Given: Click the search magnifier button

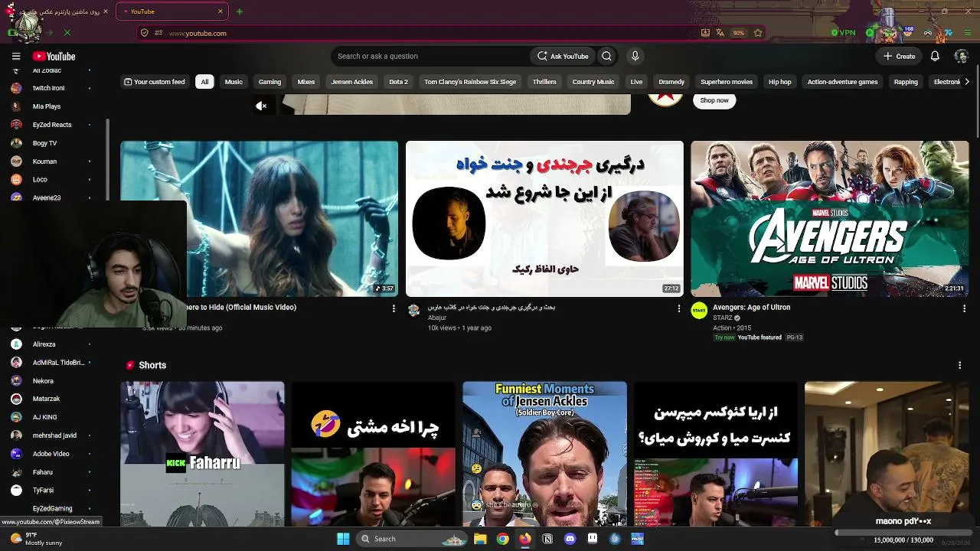Looking at the screenshot, I should click(606, 56).
